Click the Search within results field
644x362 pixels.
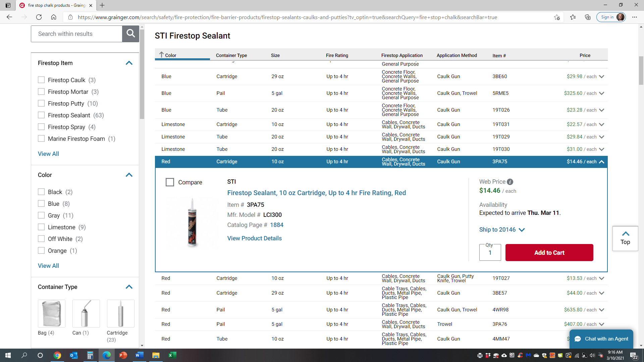(76, 34)
